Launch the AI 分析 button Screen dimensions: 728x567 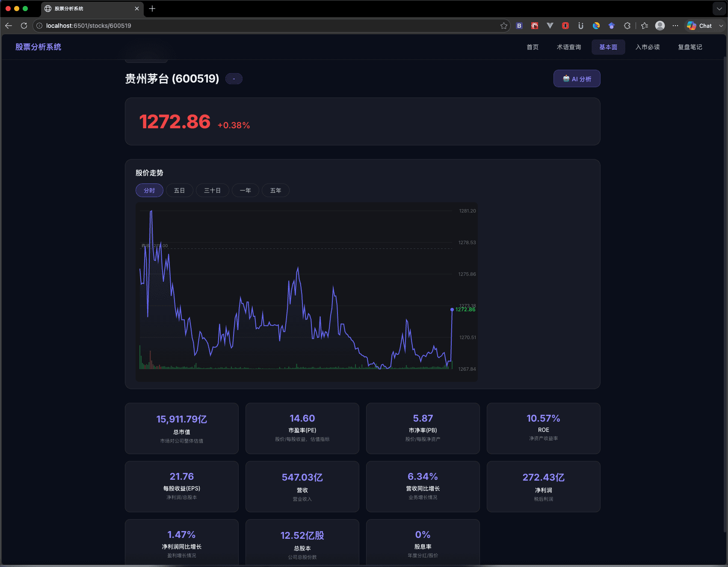(x=577, y=79)
